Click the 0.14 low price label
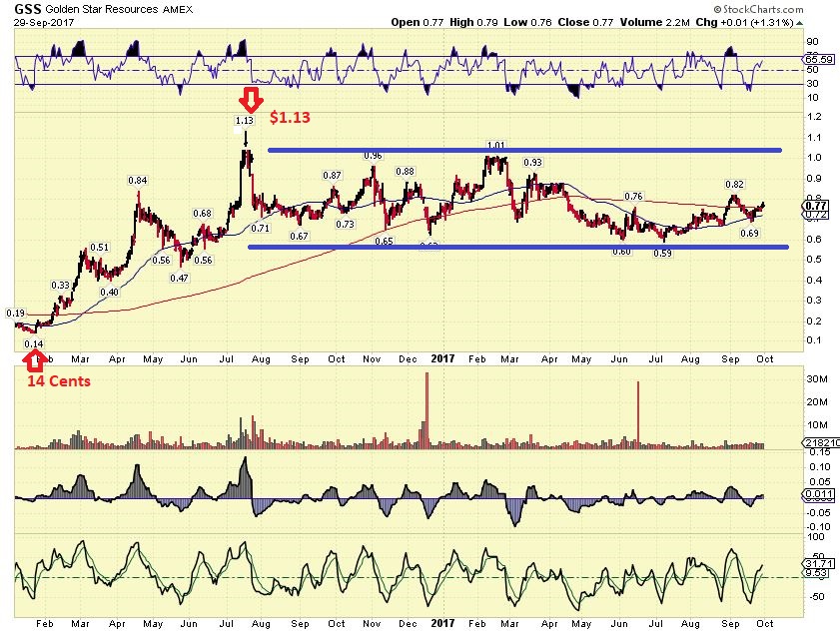Screen dimensions: 840x636 (x=34, y=344)
